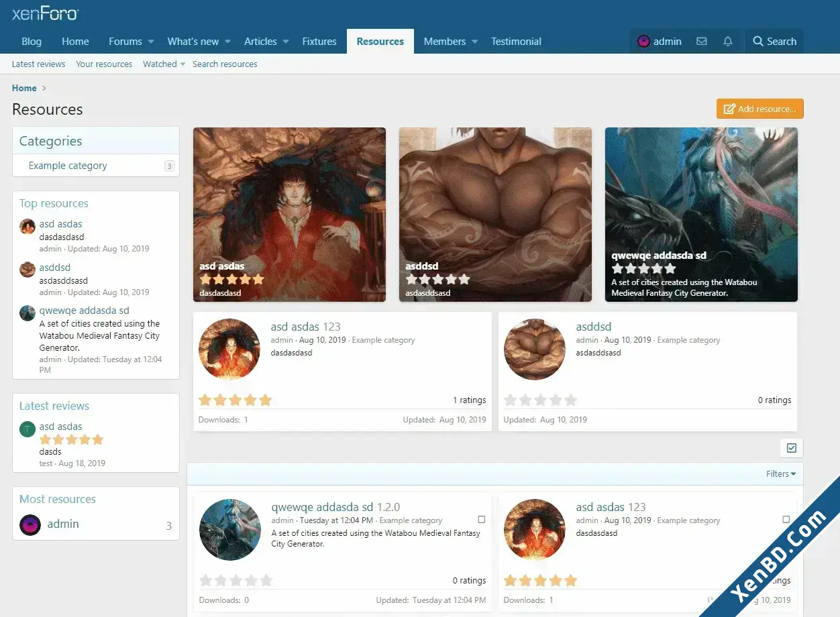Click 0 ratings text on asddsd card
Viewport: 840px width, 617px height.
click(775, 400)
